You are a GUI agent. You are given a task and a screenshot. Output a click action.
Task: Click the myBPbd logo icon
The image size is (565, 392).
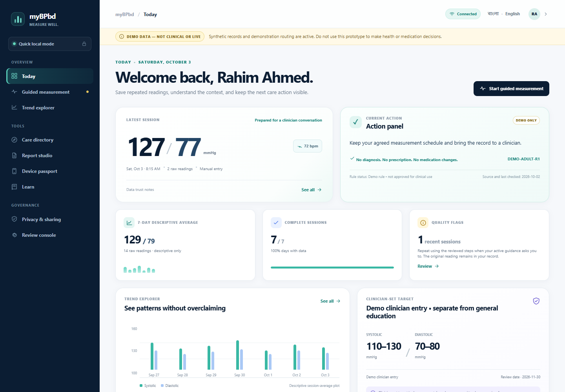click(18, 19)
